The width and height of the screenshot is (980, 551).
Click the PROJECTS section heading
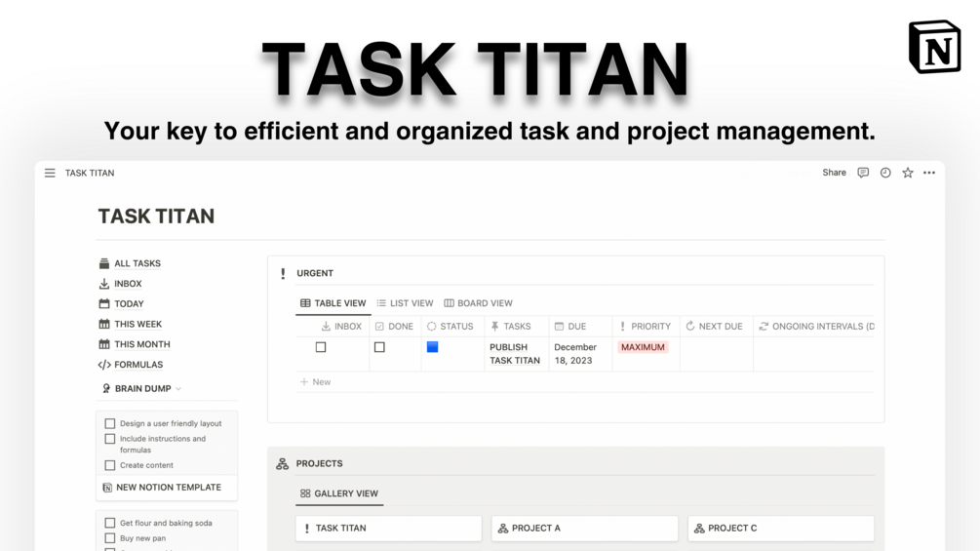coord(320,463)
